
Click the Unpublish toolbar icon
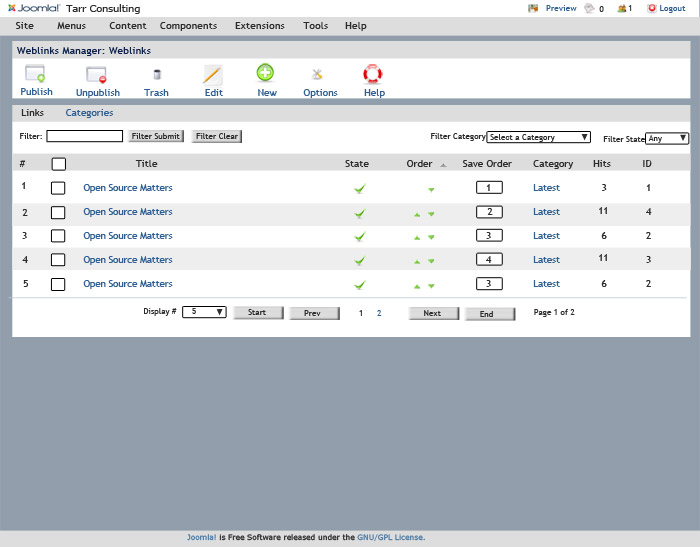point(97,74)
